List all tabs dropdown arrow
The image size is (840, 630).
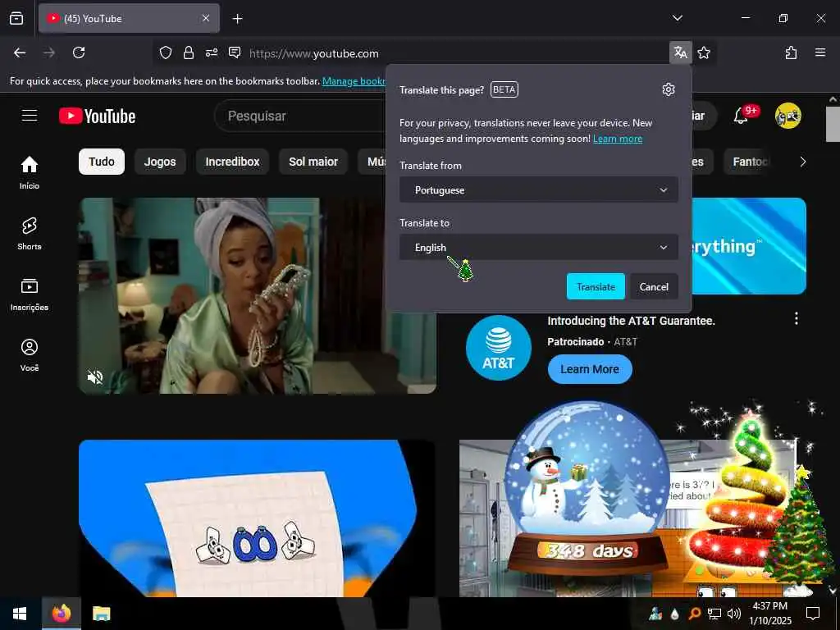tap(677, 18)
